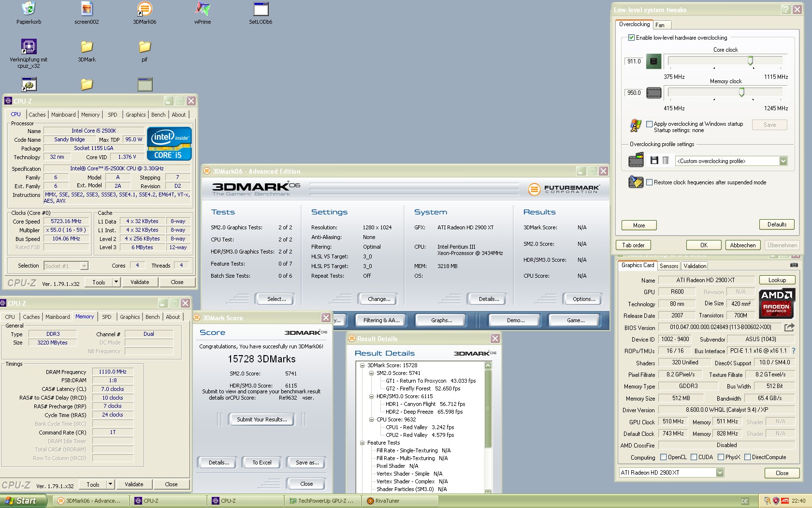Disable low-level hardware overclocking checkbox
Screen dimensions: 812x508
631,38
